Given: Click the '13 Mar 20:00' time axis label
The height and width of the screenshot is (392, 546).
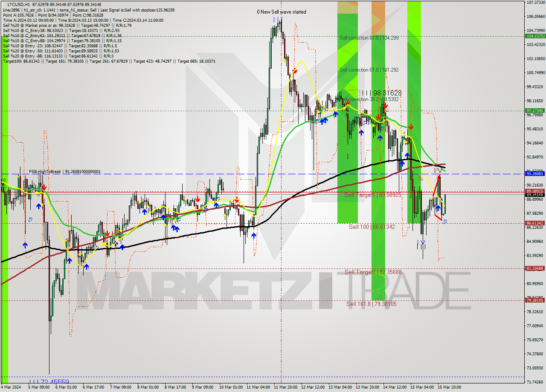Looking at the screenshot, I should [x=367, y=387].
